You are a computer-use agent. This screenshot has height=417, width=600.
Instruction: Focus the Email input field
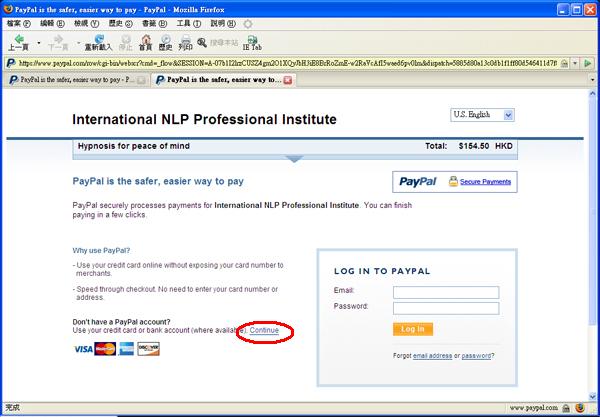pos(446,292)
